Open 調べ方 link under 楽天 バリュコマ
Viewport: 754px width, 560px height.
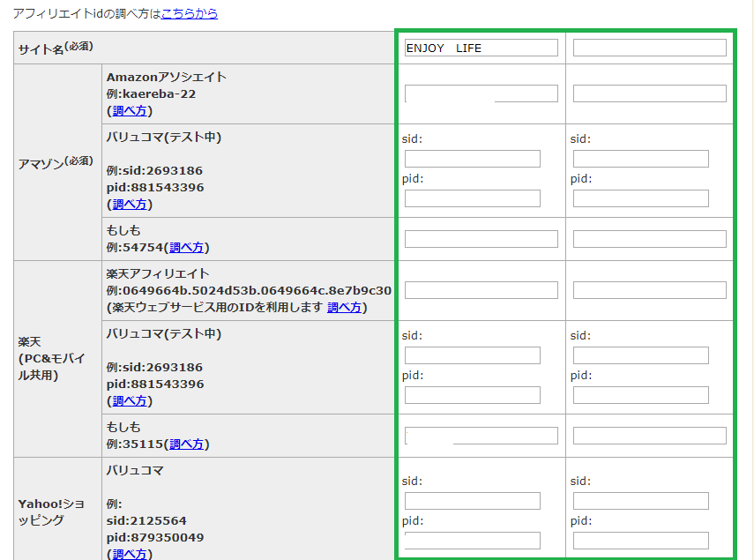tap(130, 401)
